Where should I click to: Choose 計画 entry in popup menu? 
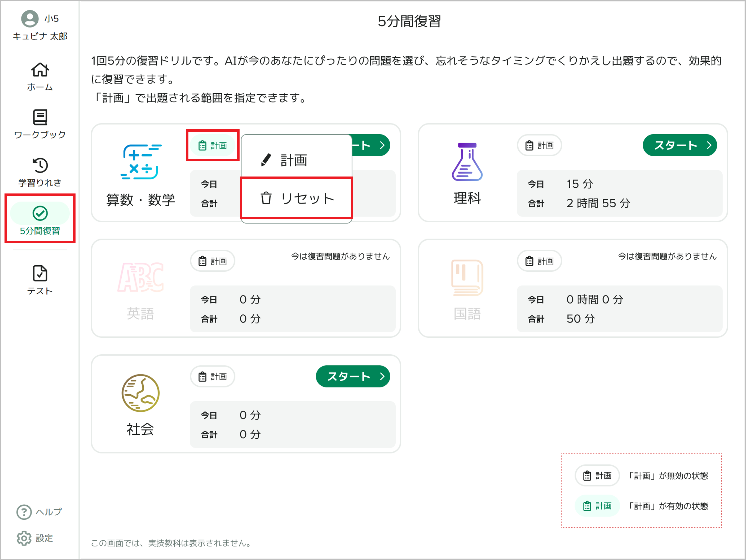297,160
